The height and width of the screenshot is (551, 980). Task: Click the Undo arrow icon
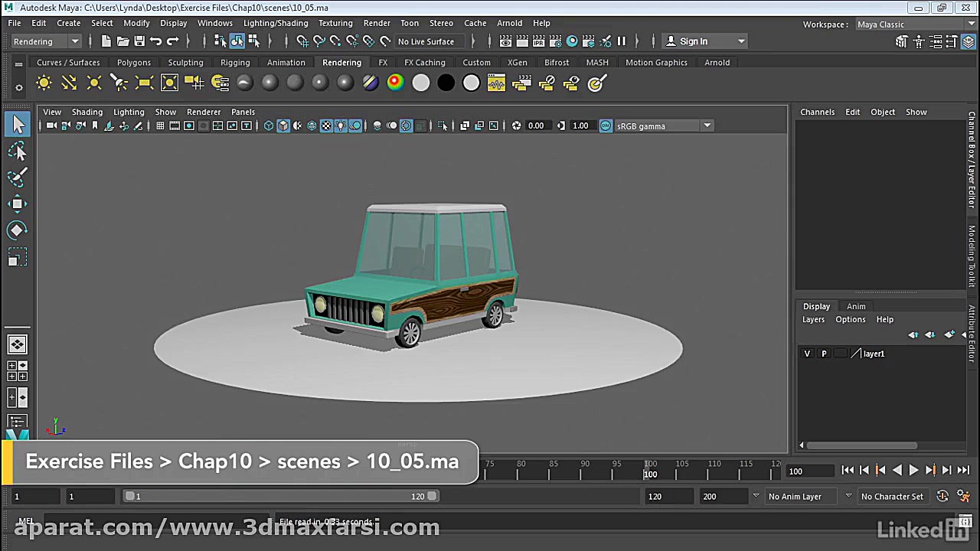click(x=156, y=41)
